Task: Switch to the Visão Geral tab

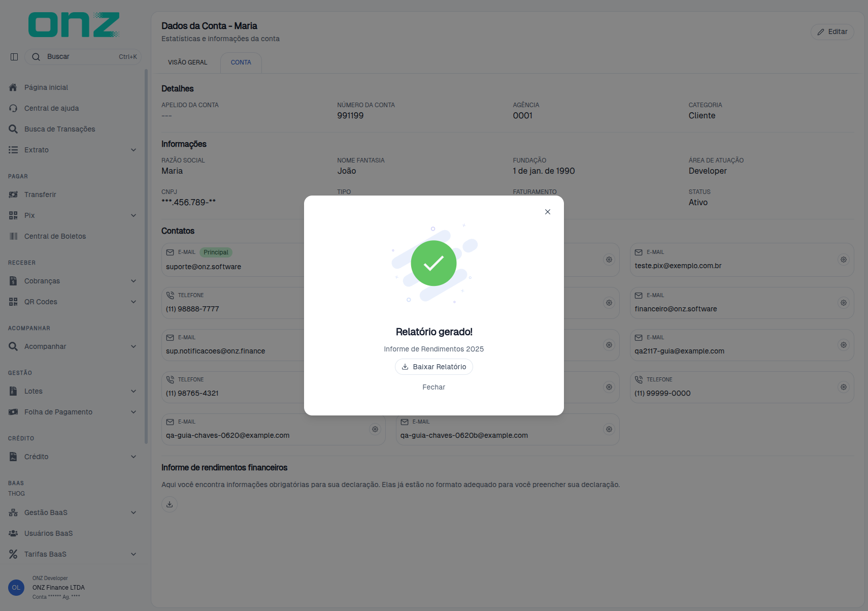Action: coord(188,62)
